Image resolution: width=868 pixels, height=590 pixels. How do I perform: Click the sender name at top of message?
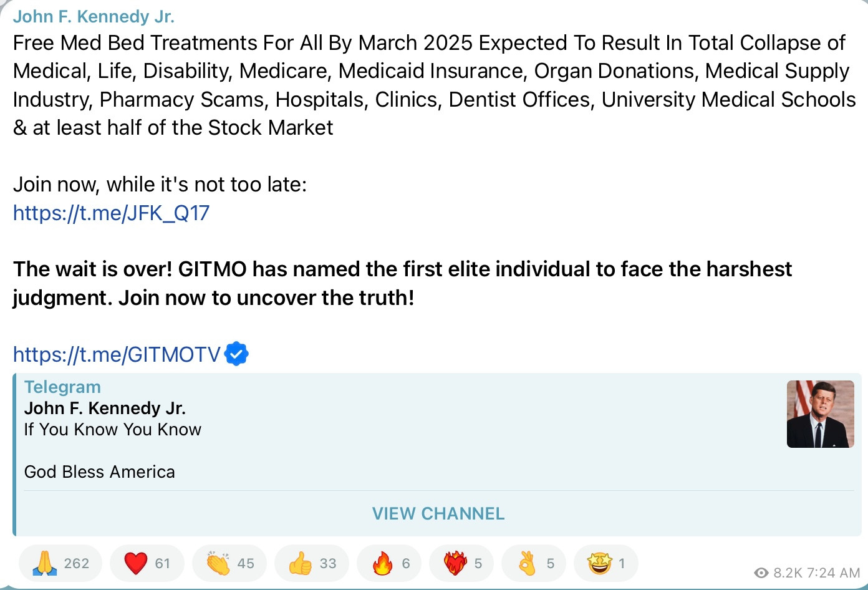(x=94, y=17)
